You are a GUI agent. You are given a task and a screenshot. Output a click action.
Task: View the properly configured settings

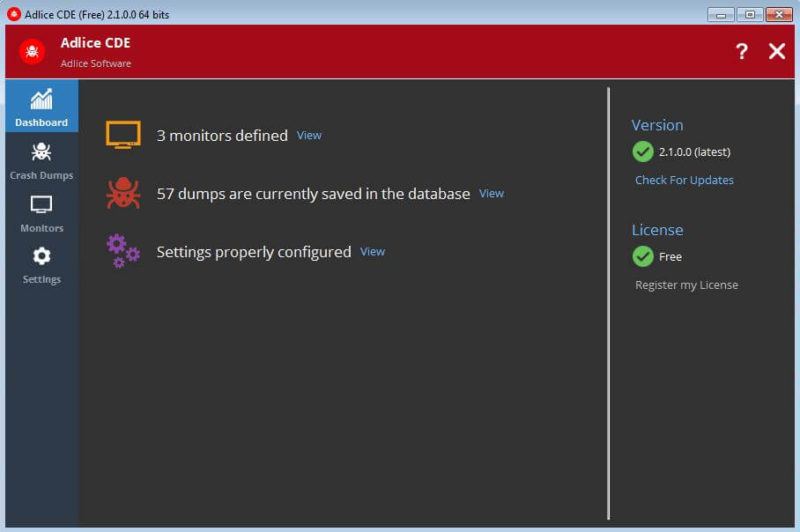coord(373,252)
